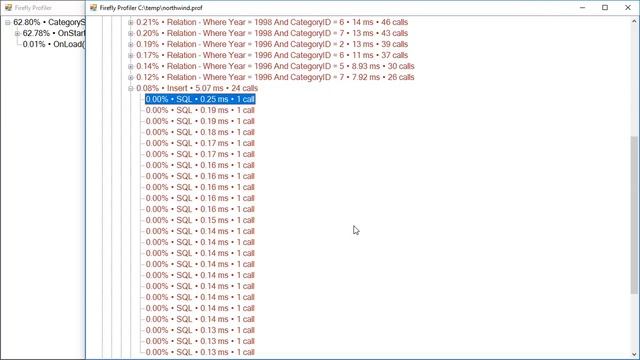Minimize the northwind.prof profiler window
The image size is (640, 360).
582,8
